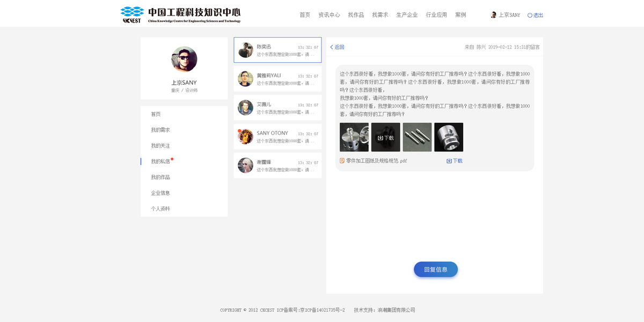Image resolution: width=644 pixels, height=322 pixels.
Task: Click 谢霆锋's avatar
Action: point(245,165)
